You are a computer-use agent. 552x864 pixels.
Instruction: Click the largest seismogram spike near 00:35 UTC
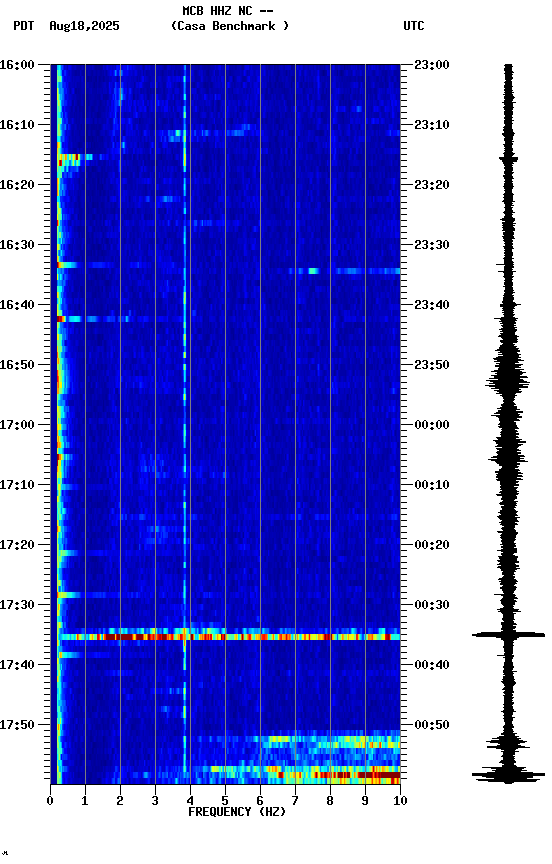pos(508,635)
